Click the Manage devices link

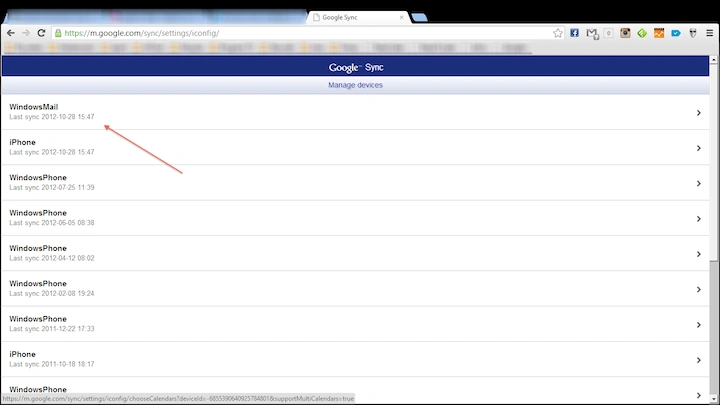(355, 85)
